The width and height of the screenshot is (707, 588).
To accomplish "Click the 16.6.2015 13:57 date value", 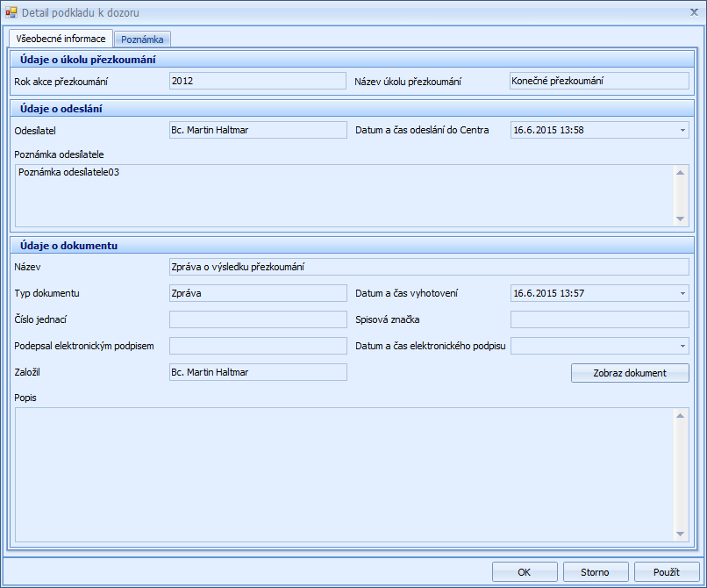I will [x=548, y=293].
